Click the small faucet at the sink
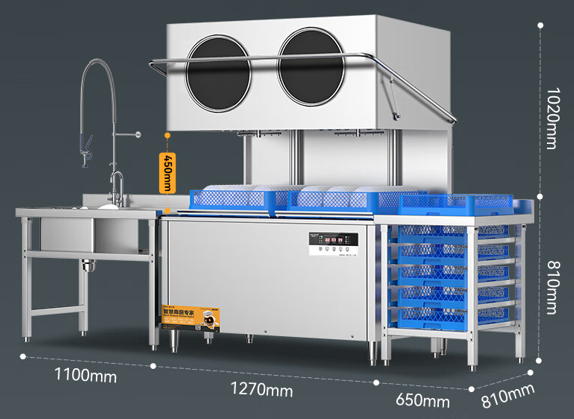Image resolution: width=574 pixels, height=419 pixels. pyautogui.click(x=118, y=188)
